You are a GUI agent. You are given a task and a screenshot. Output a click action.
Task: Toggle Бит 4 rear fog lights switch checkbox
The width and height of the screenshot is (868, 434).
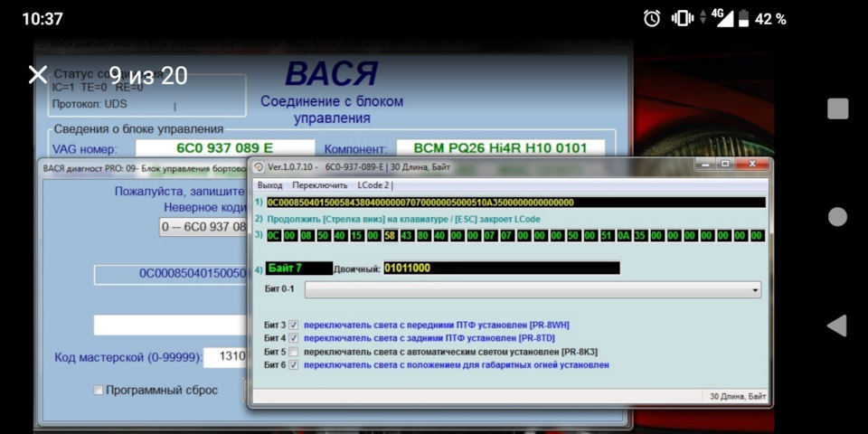294,337
